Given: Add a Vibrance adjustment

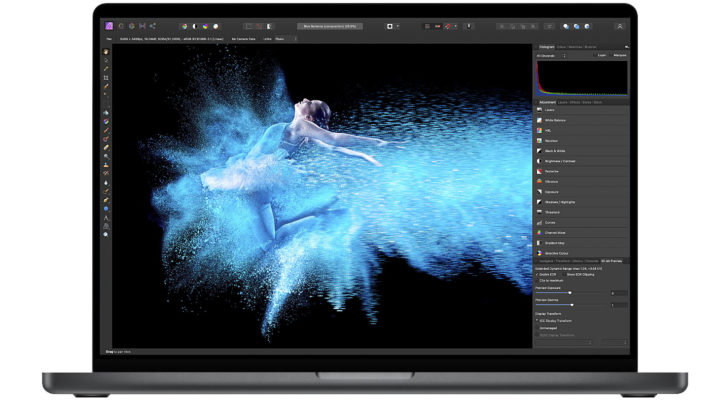Looking at the screenshot, I should pos(582,181).
